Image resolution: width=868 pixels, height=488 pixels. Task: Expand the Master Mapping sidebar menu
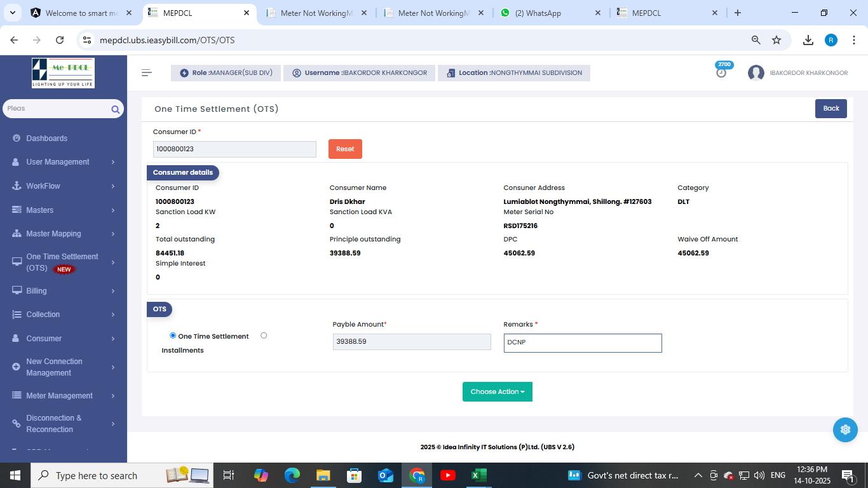pyautogui.click(x=64, y=234)
